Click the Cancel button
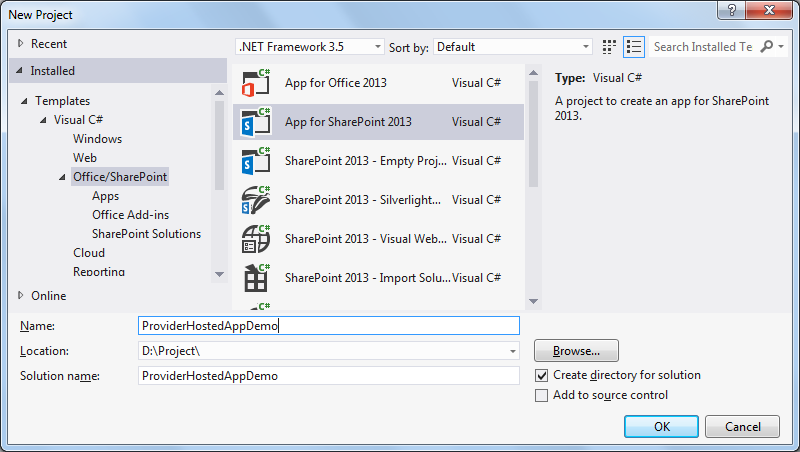The image size is (800, 452). point(742,426)
